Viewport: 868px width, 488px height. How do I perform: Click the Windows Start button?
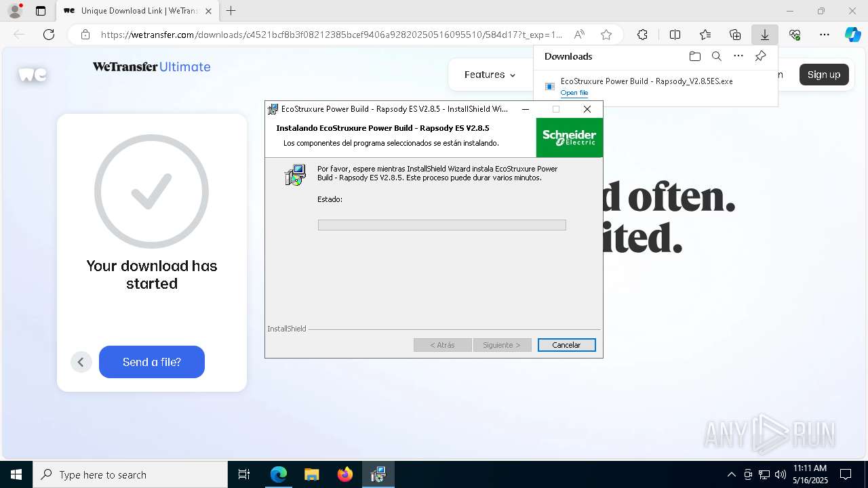(16, 474)
